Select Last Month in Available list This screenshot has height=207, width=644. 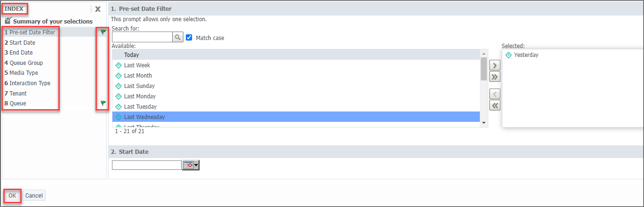(138, 76)
